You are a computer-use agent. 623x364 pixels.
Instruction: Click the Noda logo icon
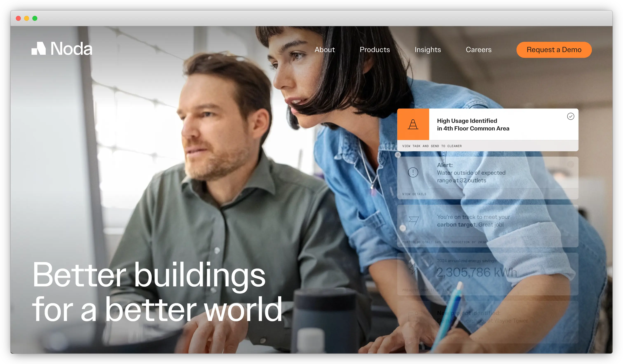click(39, 48)
